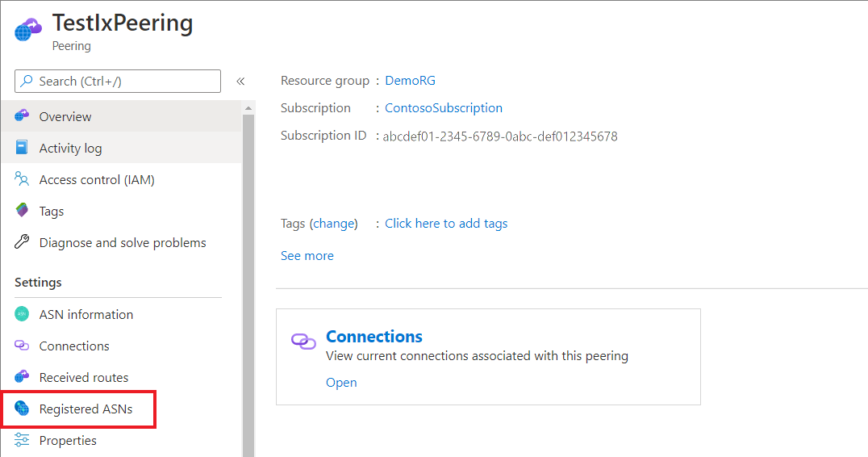This screenshot has width=868, height=457.
Task: Click the Registered ASNs globe icon
Action: click(x=22, y=409)
